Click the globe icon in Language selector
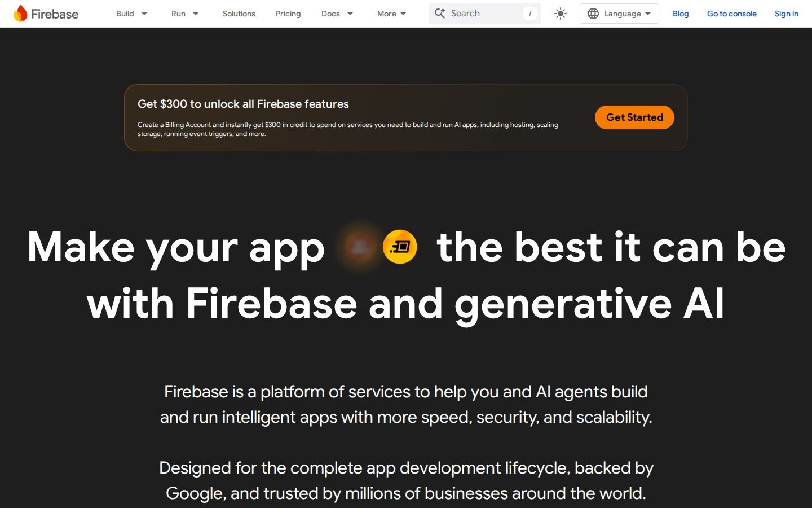The image size is (812, 508). click(x=593, y=14)
